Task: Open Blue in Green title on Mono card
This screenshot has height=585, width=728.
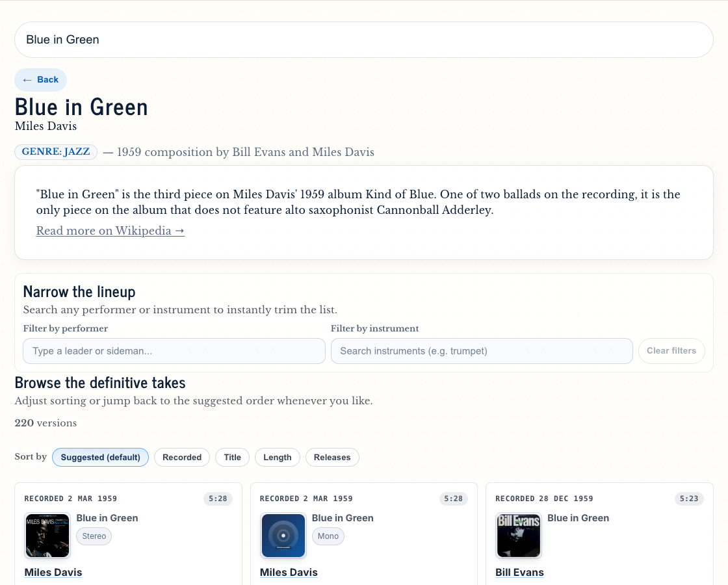Action: pos(343,518)
